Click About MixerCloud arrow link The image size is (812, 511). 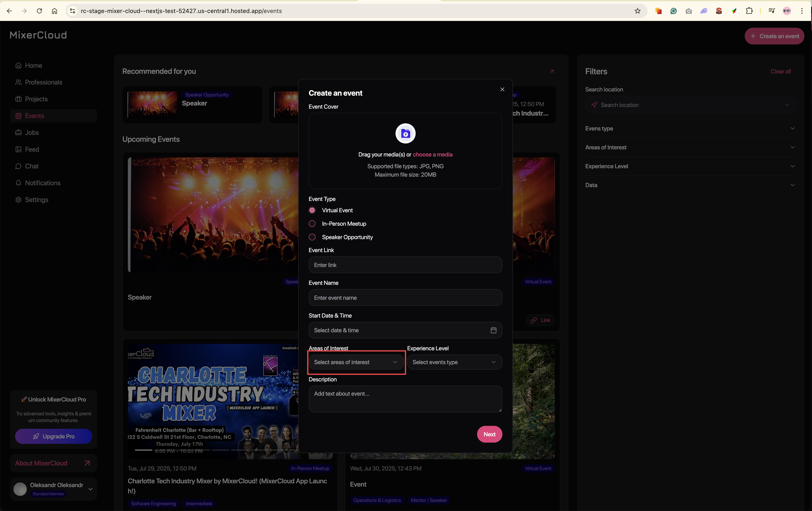[x=87, y=463]
